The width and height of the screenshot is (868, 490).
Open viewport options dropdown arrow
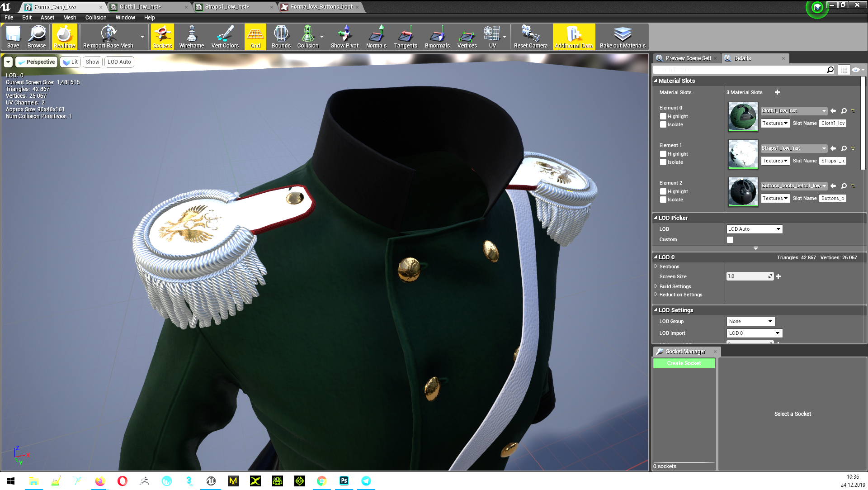8,62
